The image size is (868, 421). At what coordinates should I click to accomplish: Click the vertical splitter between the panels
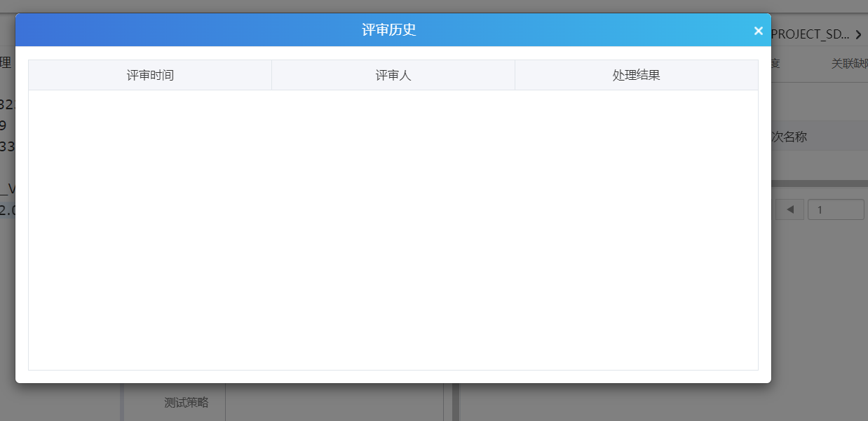click(455, 402)
